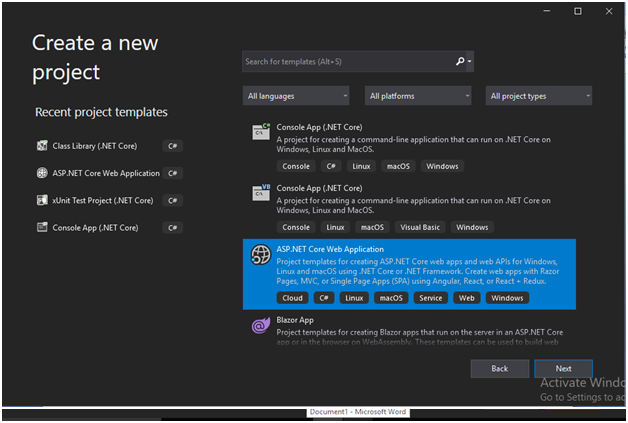Viewport: 628px width, 423px height.
Task: Open the All languages dropdown
Action: 296,96
